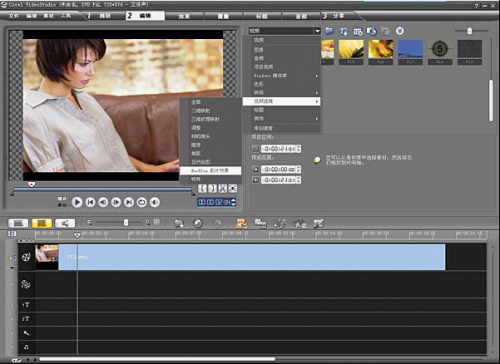Click the Batch Convert icon above the timeline

[260, 223]
